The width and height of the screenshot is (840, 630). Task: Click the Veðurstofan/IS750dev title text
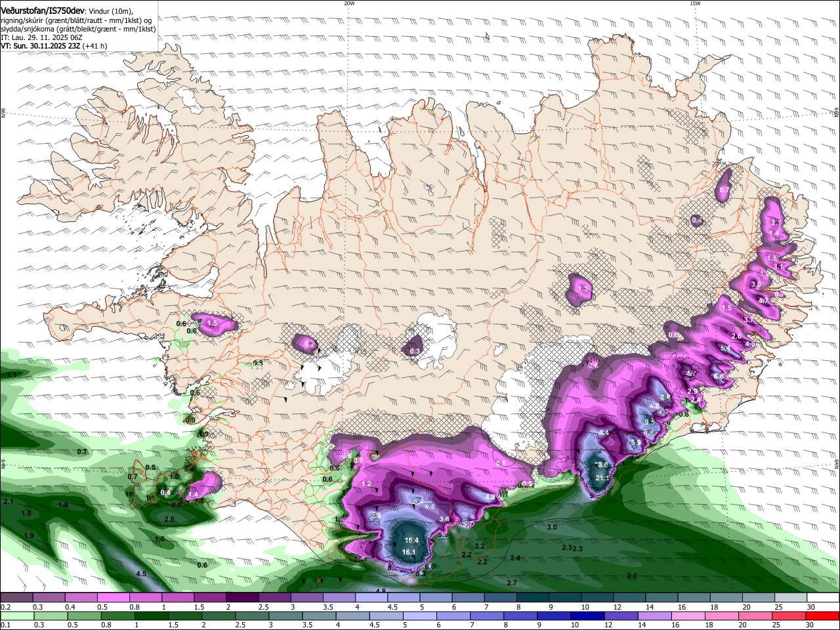coord(43,10)
